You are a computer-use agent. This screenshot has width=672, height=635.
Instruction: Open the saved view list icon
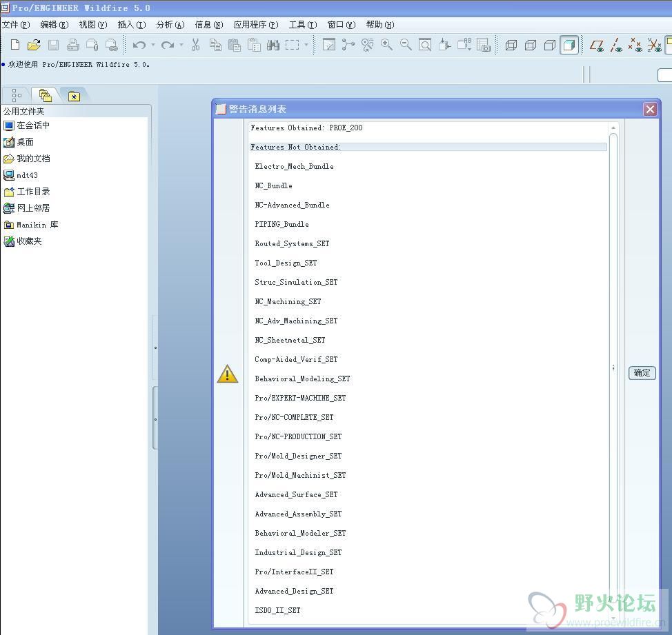click(464, 45)
